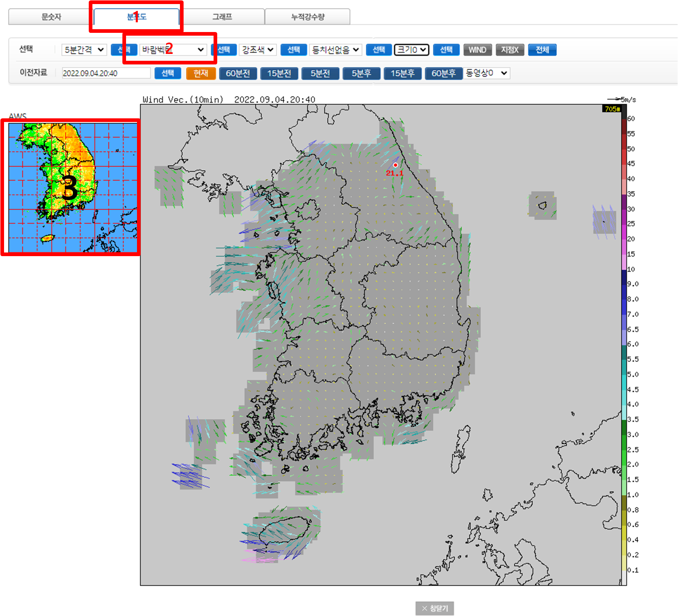Click the legend color band labeled 3.0
The height and width of the screenshot is (616, 678).
click(x=624, y=427)
